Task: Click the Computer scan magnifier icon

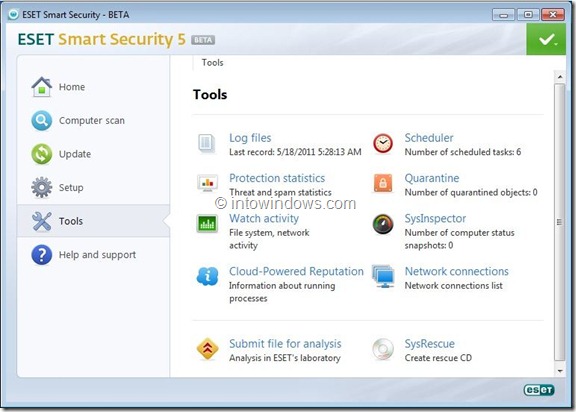Action: [x=42, y=120]
